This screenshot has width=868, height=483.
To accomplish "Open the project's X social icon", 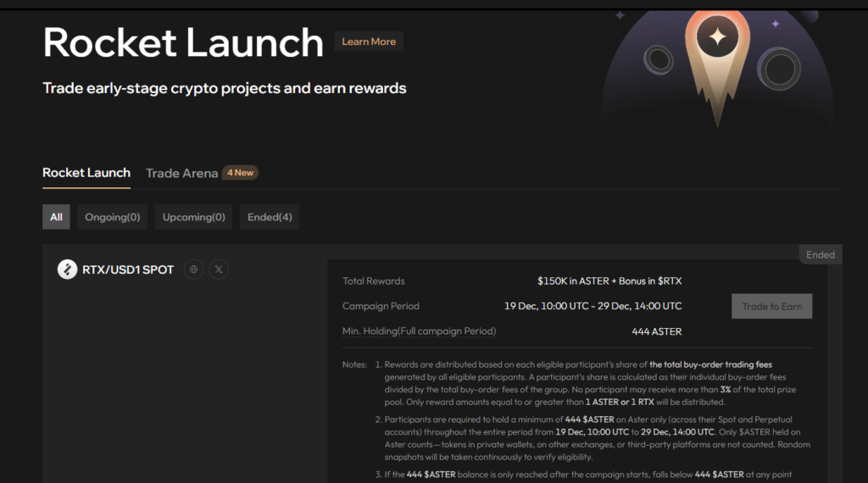I will point(219,269).
